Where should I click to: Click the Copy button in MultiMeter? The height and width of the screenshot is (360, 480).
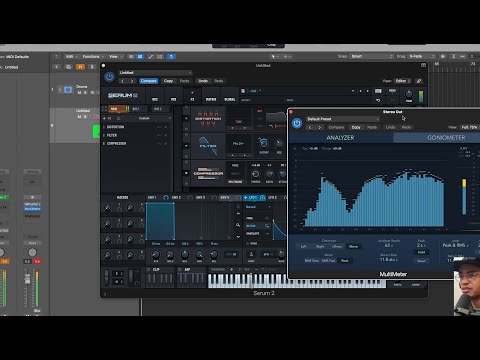(356, 127)
